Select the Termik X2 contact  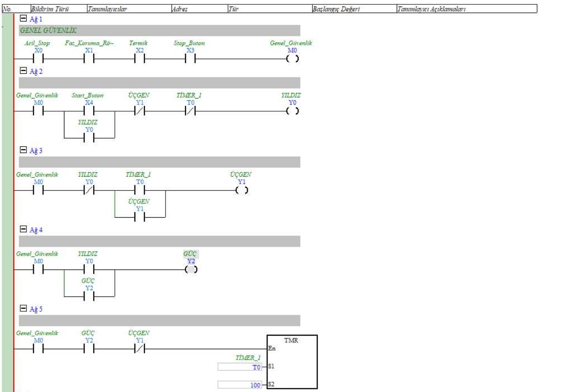pos(140,58)
